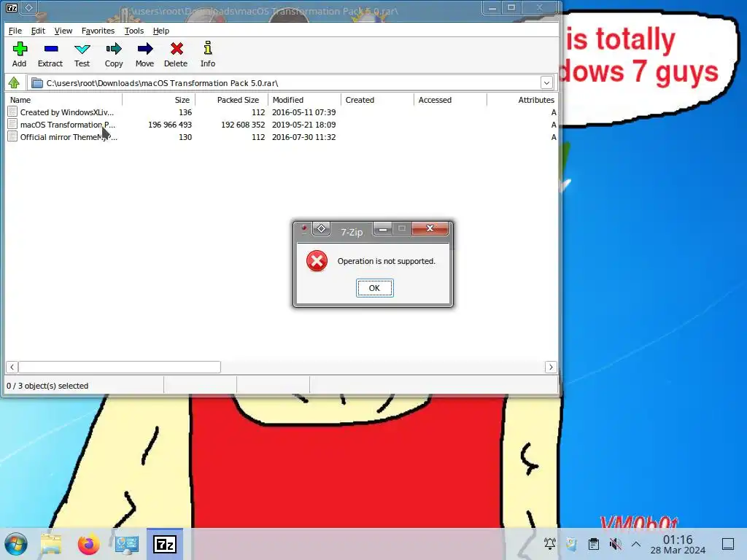Image resolution: width=747 pixels, height=560 pixels.
Task: Click the diamond icon in 7-Zip dialog title bar
Action: coord(321,228)
